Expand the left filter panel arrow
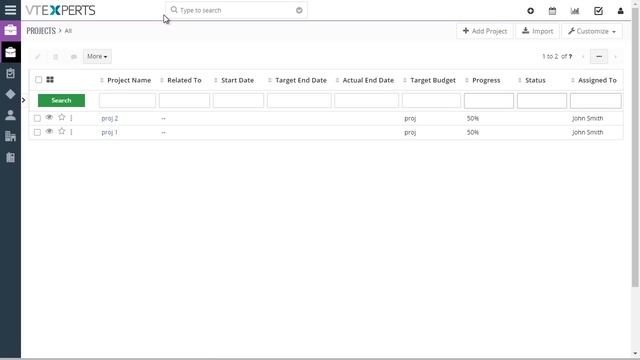The height and width of the screenshot is (360, 640). 24,100
